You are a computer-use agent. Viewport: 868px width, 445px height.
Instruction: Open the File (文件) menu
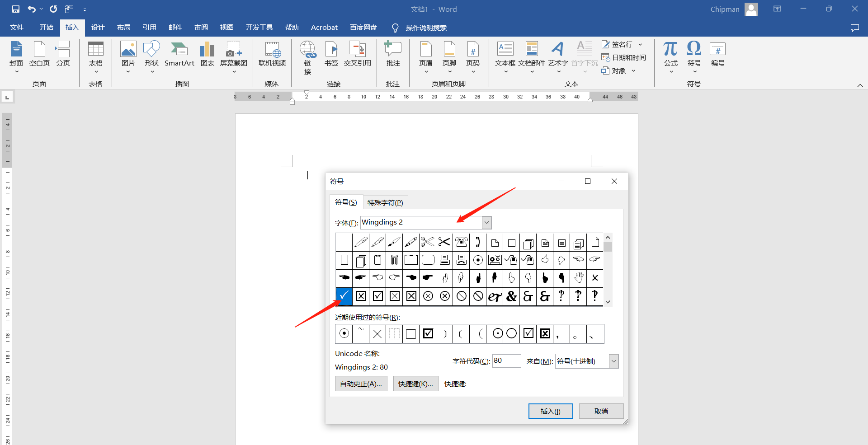pos(17,28)
